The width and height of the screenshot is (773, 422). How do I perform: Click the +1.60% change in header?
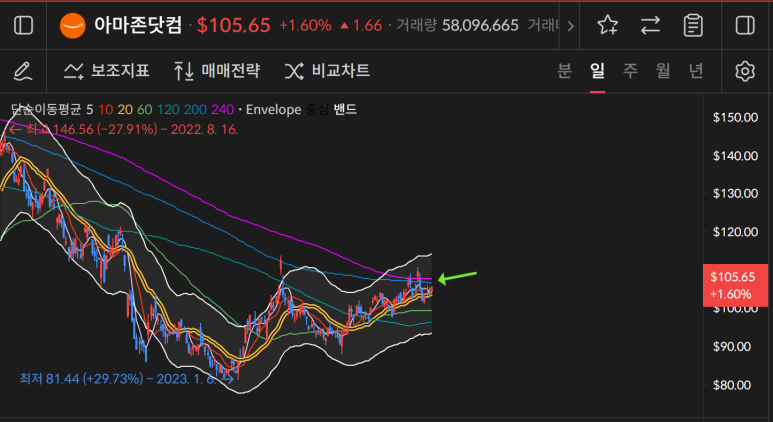click(305, 26)
